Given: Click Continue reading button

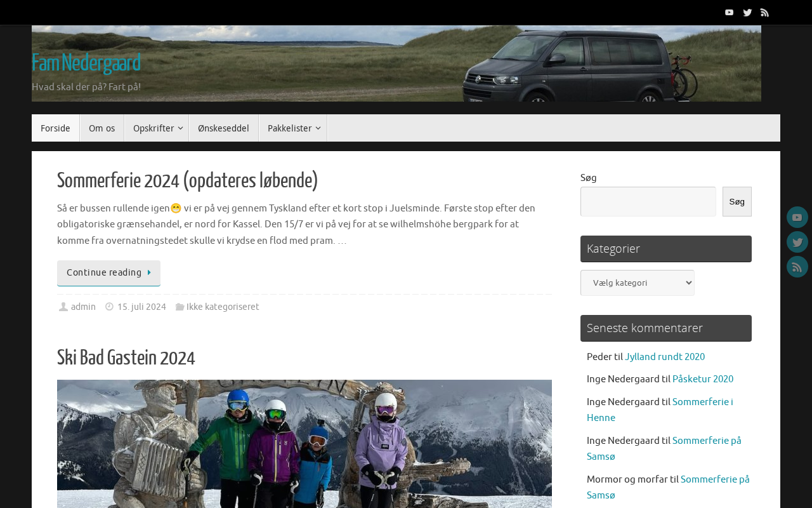Looking at the screenshot, I should pos(108,273).
